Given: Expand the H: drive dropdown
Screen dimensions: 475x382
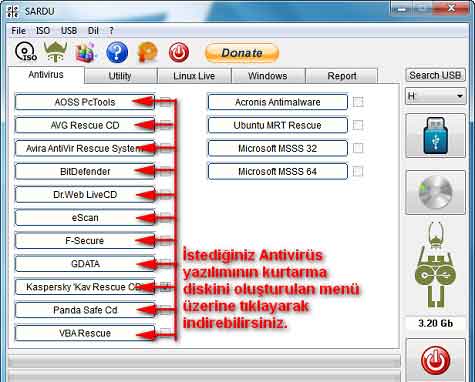Looking at the screenshot, I should pos(435,96).
